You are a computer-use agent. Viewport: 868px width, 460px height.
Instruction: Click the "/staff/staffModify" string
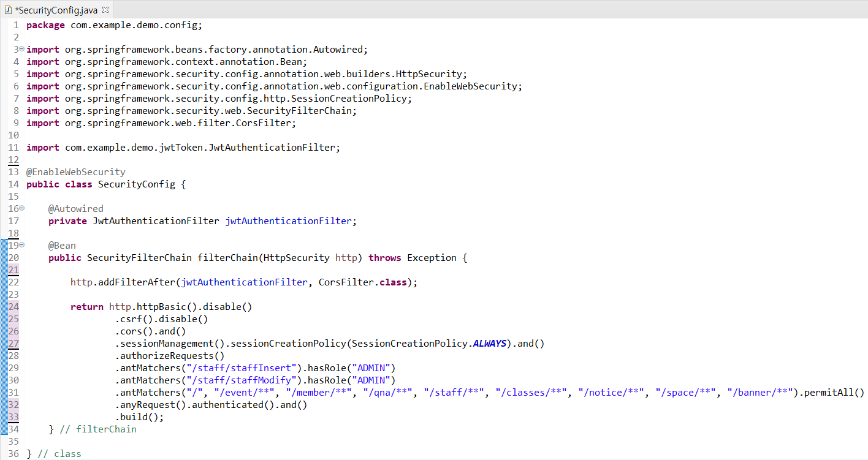tap(242, 380)
